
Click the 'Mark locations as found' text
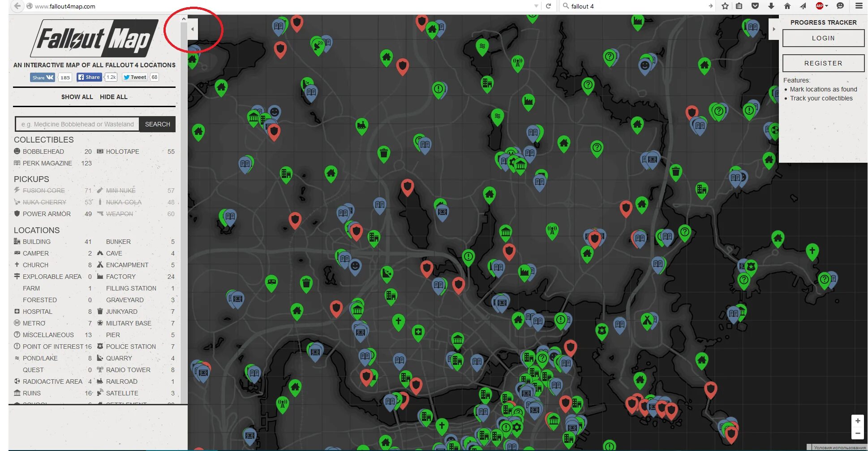(x=823, y=89)
